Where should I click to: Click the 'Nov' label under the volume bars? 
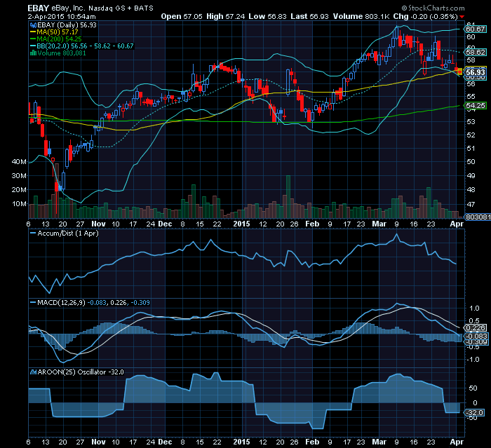pyautogui.click(x=98, y=224)
